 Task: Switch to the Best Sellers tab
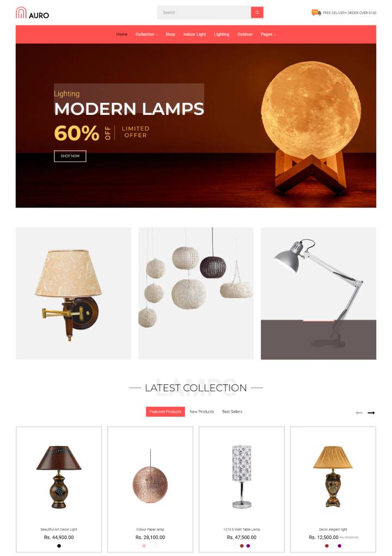(x=232, y=412)
